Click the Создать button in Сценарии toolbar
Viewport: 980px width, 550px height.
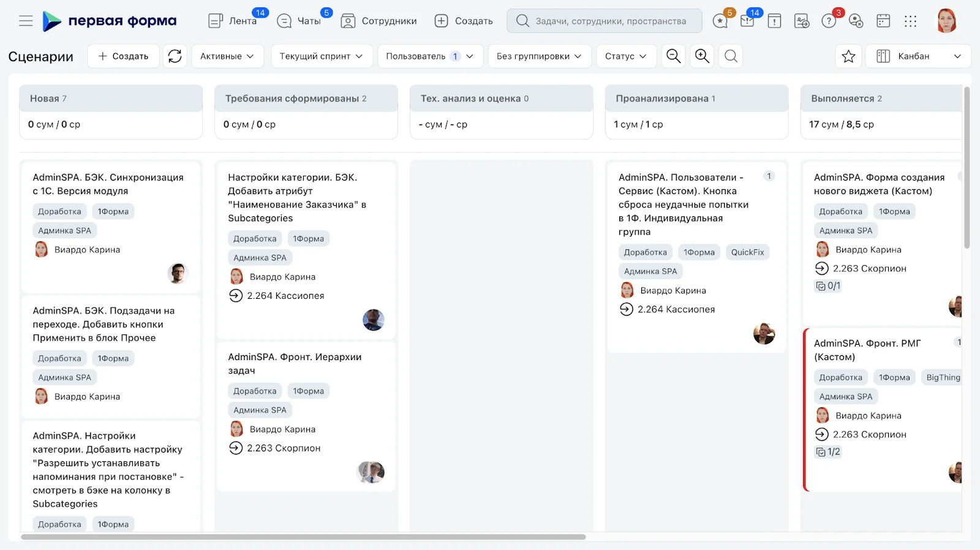coord(124,56)
